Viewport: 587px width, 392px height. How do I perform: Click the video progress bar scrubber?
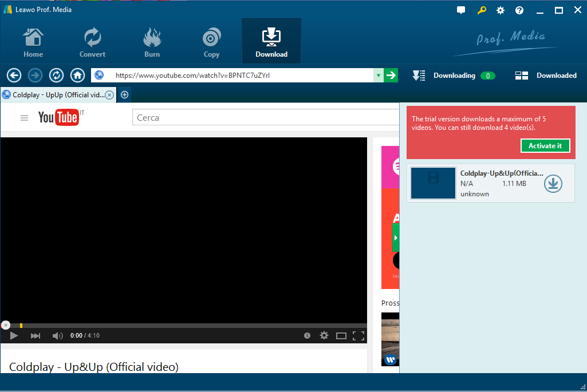(6, 325)
